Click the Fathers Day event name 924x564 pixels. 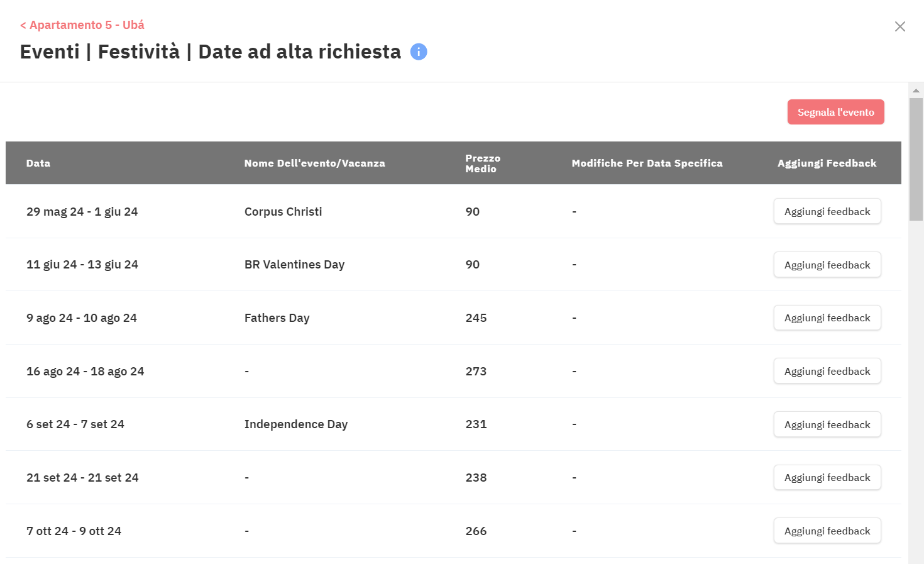coord(277,318)
